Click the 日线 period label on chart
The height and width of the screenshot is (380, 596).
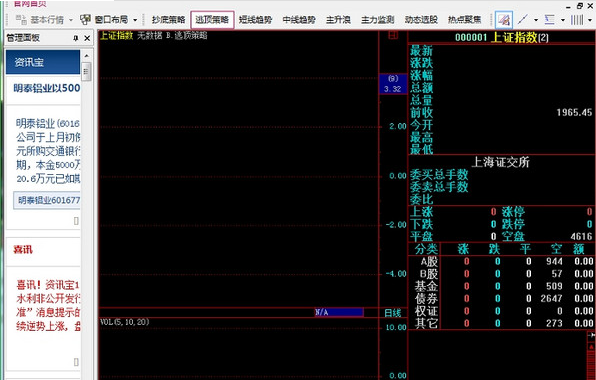tap(393, 313)
